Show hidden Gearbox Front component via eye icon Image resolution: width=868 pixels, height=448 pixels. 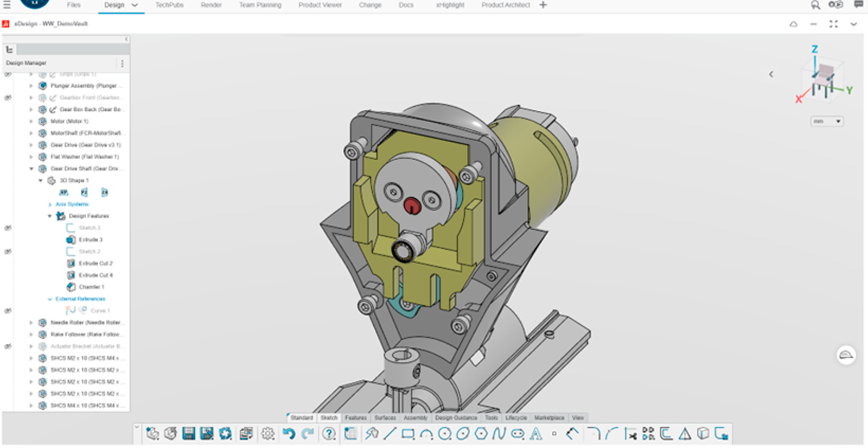point(8,98)
